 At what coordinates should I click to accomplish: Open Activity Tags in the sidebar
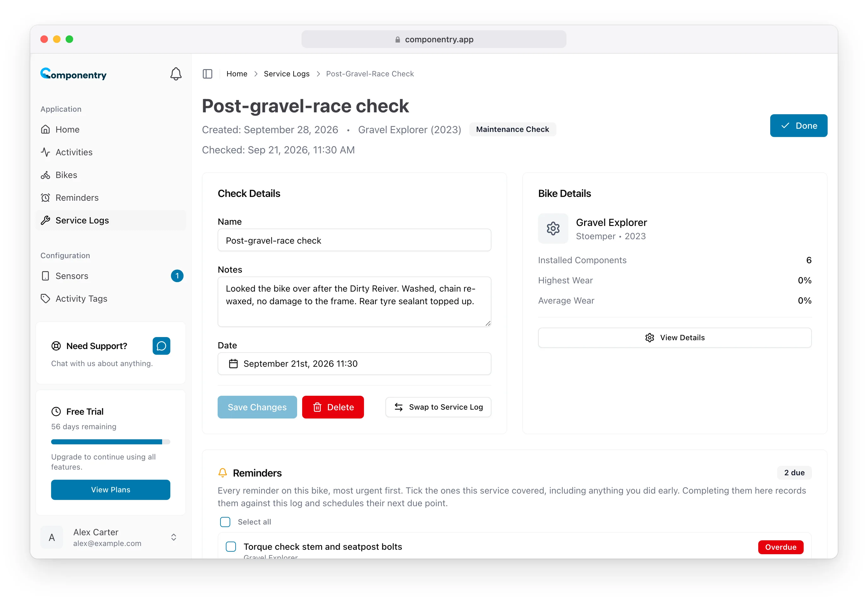tap(111, 298)
